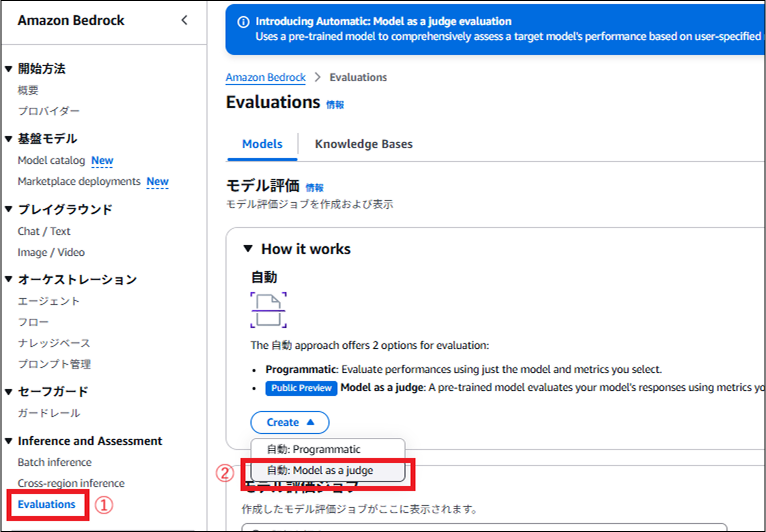
Task: Open エージェント in the sidebar
Action: 49,301
